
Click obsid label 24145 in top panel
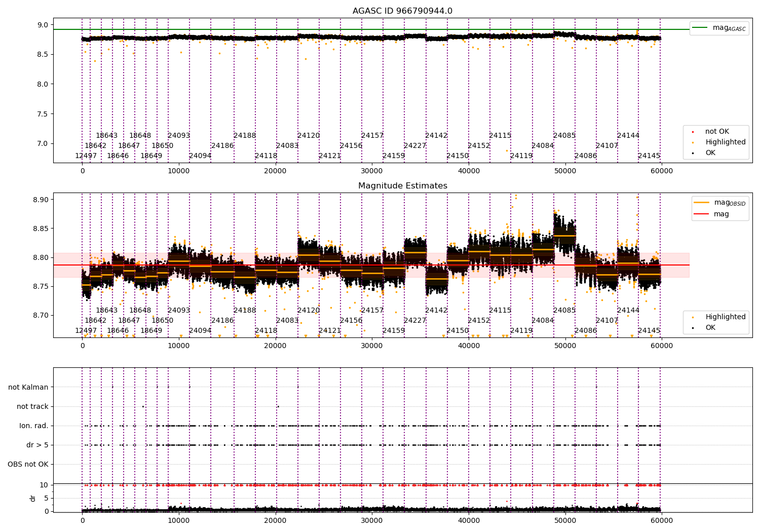click(x=649, y=156)
